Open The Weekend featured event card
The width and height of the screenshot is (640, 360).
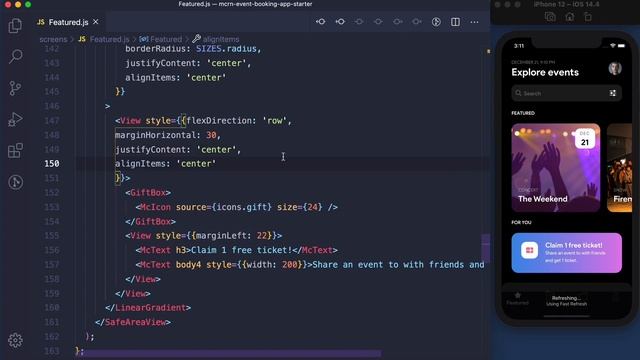[x=556, y=167]
